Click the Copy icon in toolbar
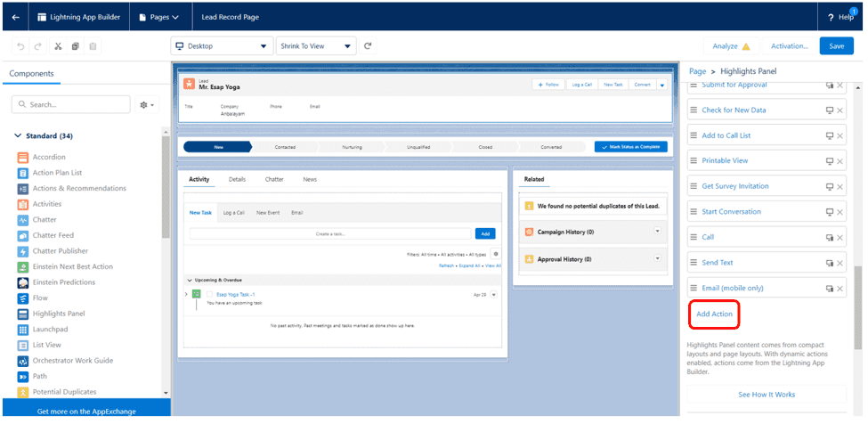The height and width of the screenshot is (424, 868). pyautogui.click(x=76, y=46)
